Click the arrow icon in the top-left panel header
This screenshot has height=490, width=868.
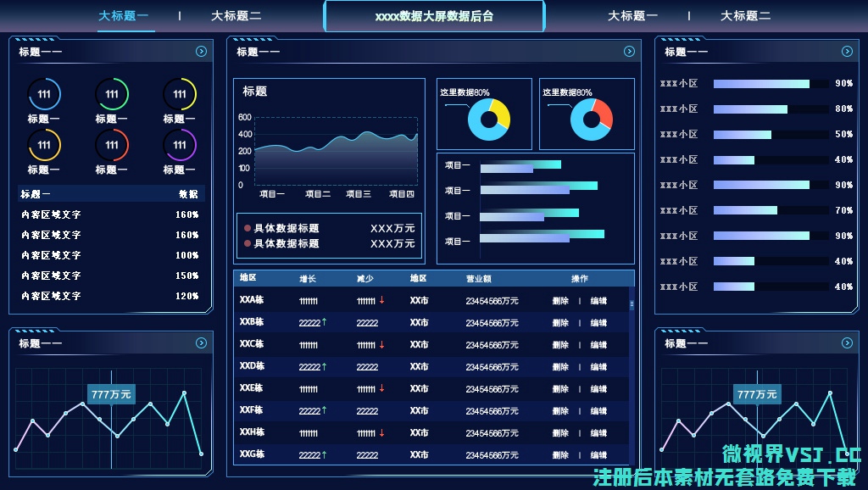(x=201, y=52)
